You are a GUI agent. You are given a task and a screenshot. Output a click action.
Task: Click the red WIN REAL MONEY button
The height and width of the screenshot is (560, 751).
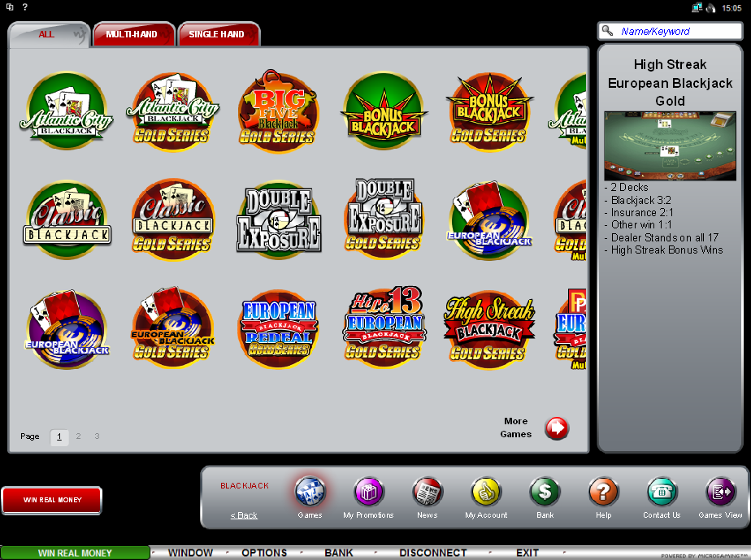click(x=52, y=500)
